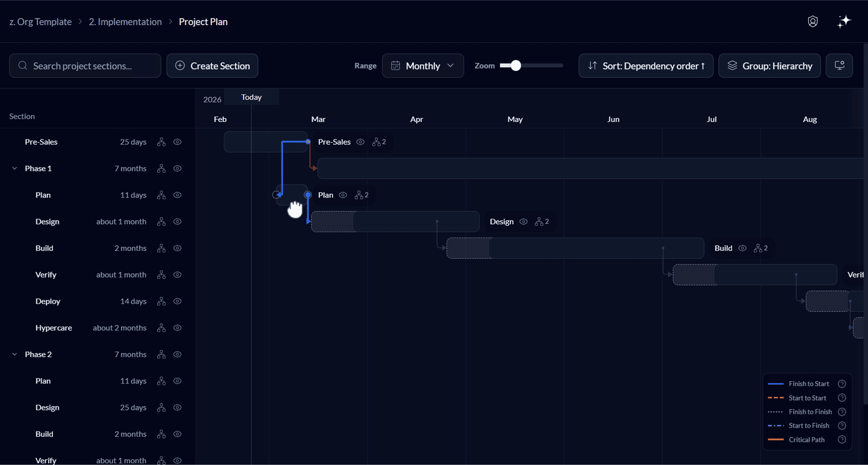Viewport: 868px width, 465px height.
Task: Hide Phase 2 section using eye icon
Action: (x=177, y=354)
